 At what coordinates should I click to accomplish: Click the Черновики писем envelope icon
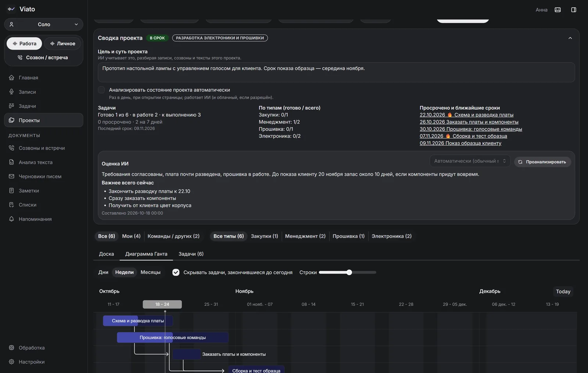coord(11,176)
